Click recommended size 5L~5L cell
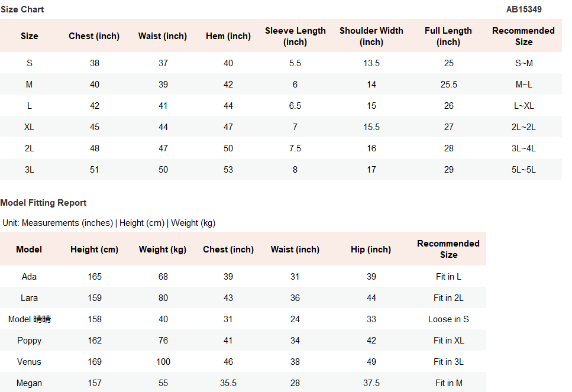572x392 pixels. tap(523, 170)
